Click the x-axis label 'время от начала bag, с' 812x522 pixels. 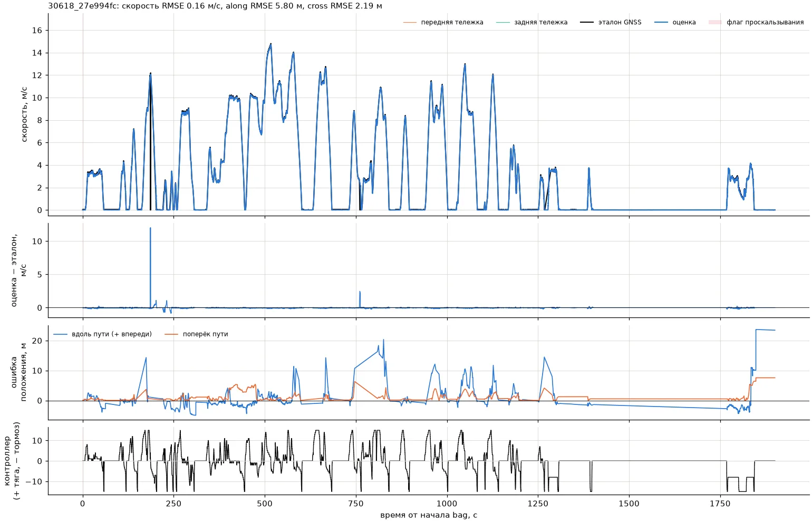click(x=429, y=515)
